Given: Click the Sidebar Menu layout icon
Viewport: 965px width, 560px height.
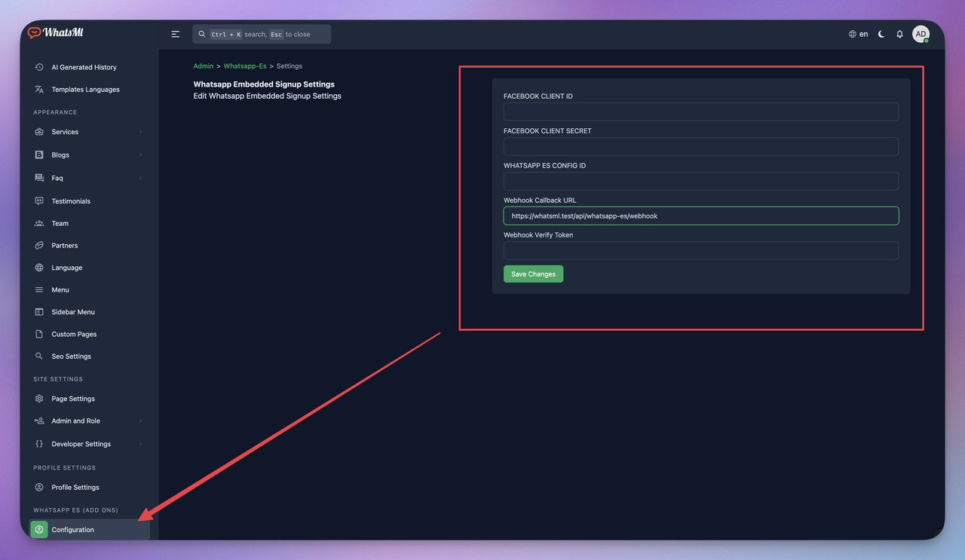Looking at the screenshot, I should [x=39, y=312].
